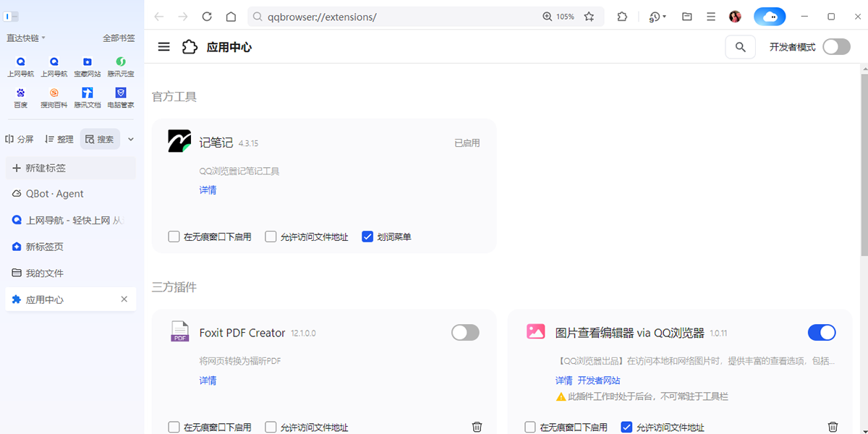Search extensions with the magnifier button
The height and width of the screenshot is (434, 868).
pos(740,47)
